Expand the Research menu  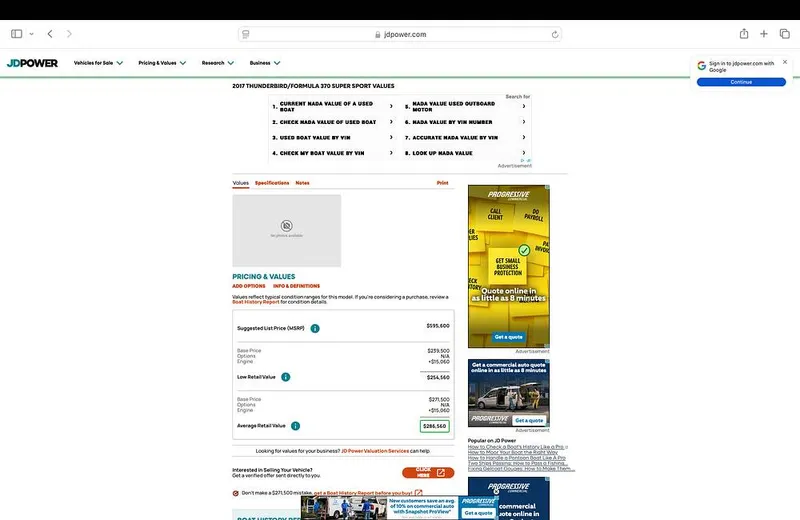tap(218, 63)
